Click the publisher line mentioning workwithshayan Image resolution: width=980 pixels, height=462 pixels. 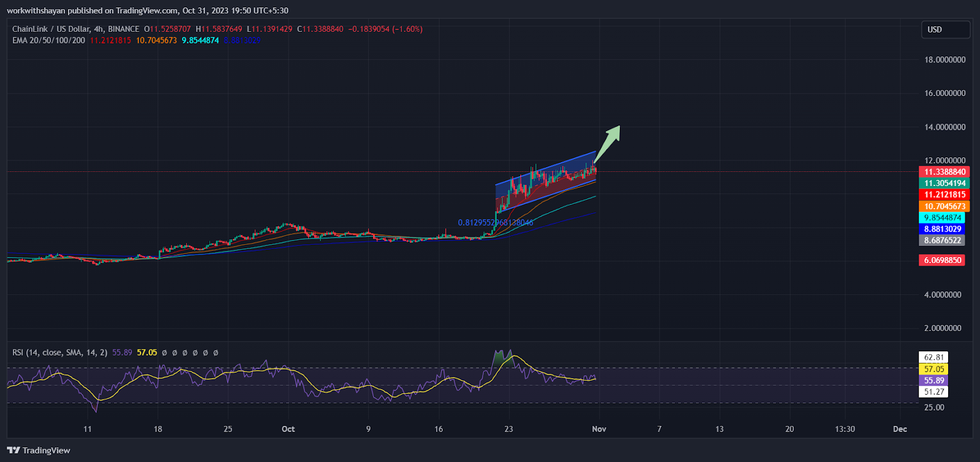point(148,10)
